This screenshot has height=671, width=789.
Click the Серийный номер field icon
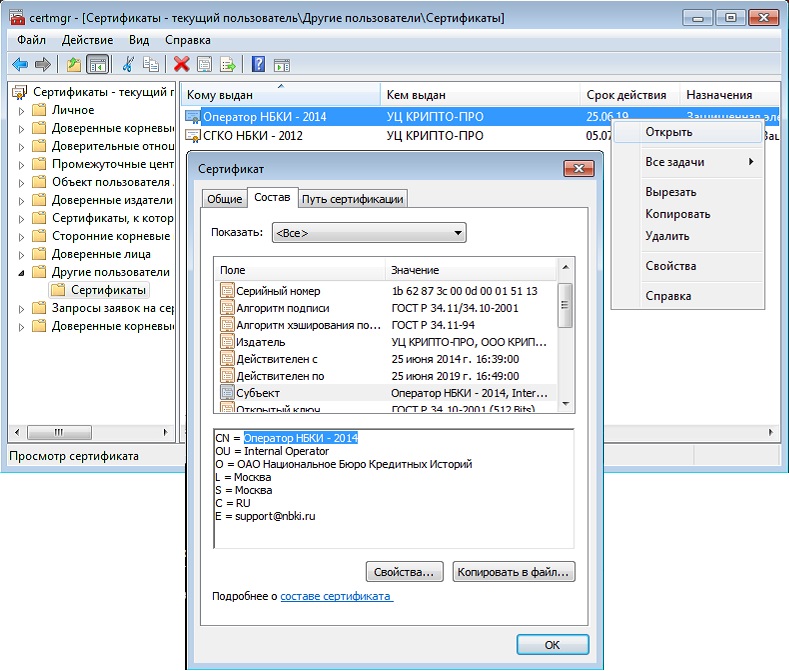tap(227, 290)
